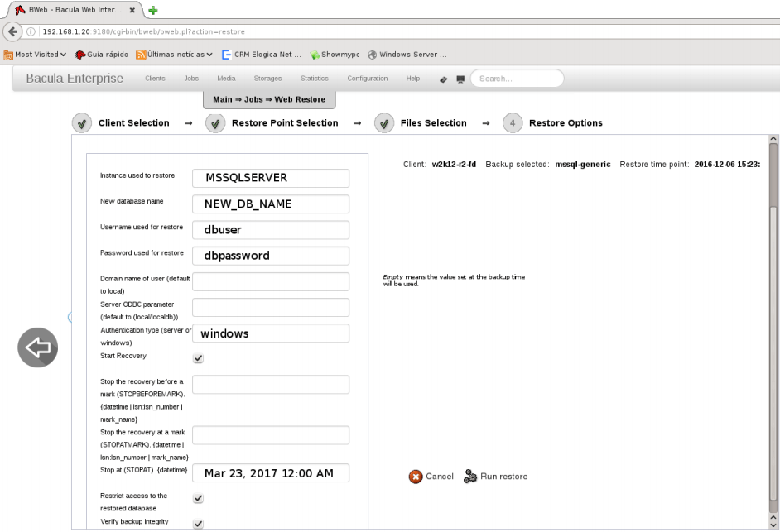The width and height of the screenshot is (780, 532).
Task: Uncheck the Start Recovery checkbox
Action: click(x=198, y=358)
